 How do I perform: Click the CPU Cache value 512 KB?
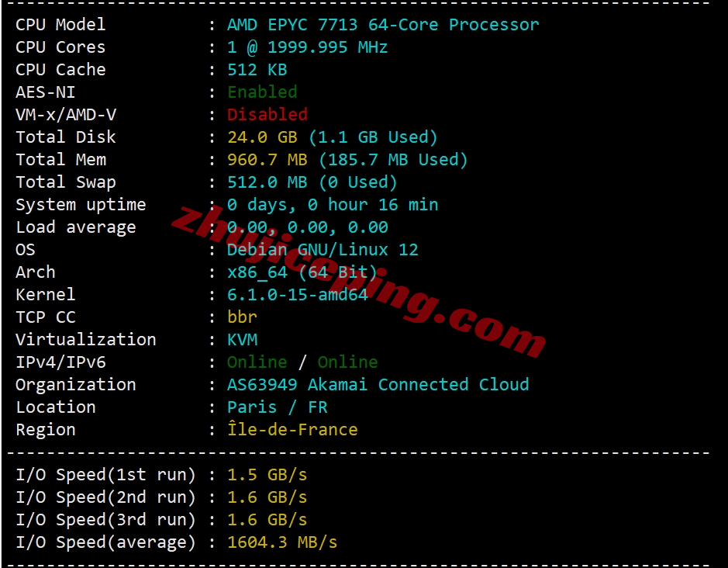257,70
